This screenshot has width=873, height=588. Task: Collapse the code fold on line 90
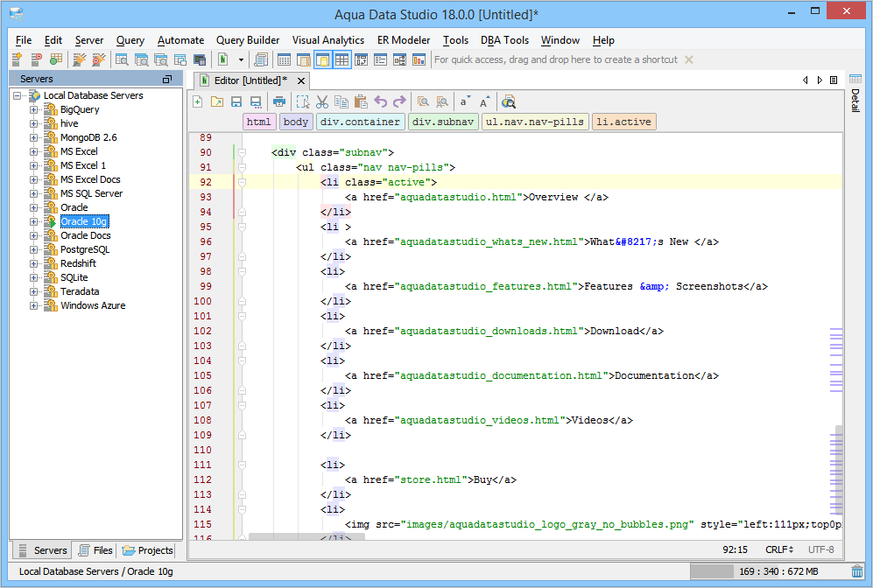pos(243,152)
